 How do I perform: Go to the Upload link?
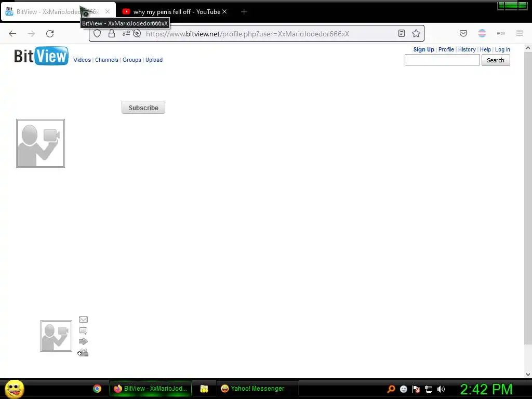[x=154, y=60]
